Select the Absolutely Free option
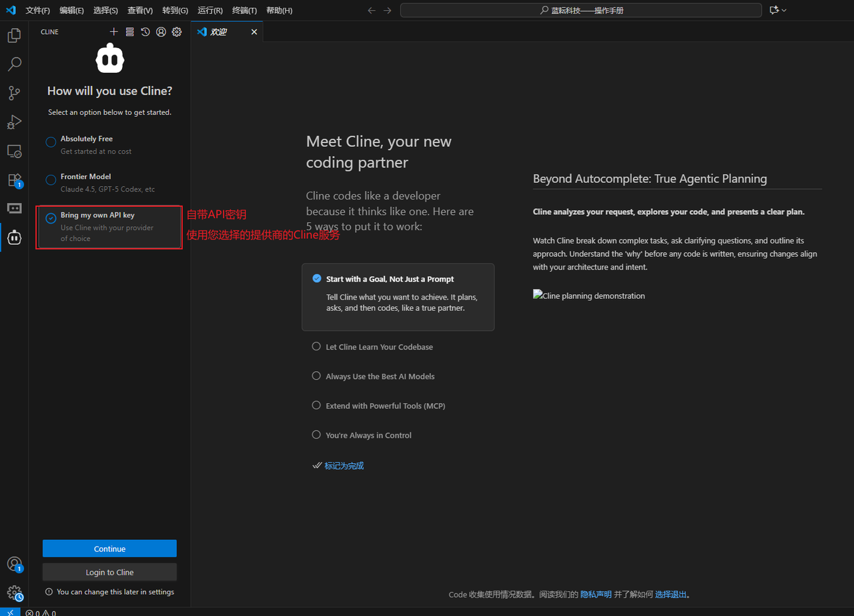The height and width of the screenshot is (616, 854). coord(109,145)
